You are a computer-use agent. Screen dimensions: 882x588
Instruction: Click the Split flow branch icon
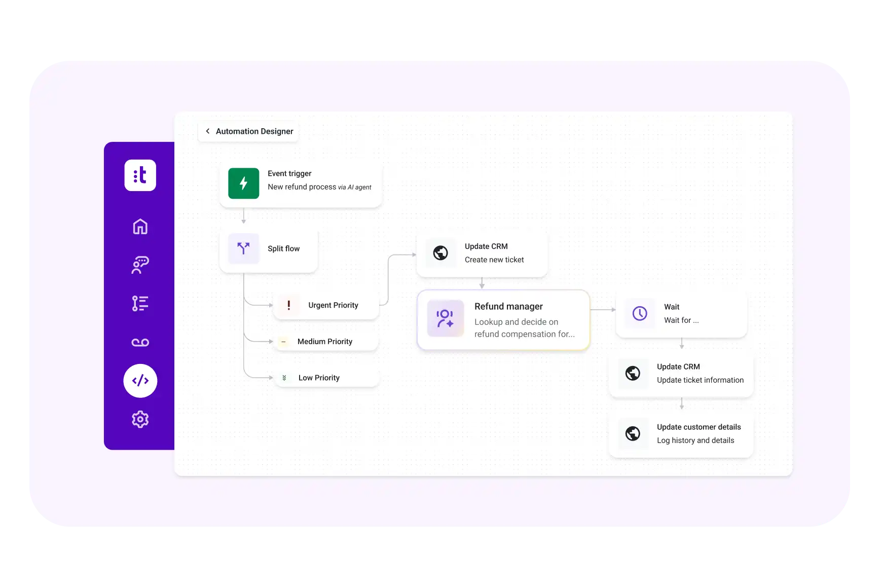(x=243, y=248)
